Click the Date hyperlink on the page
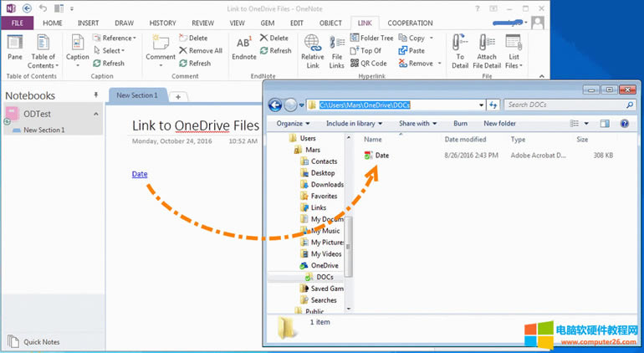 140,174
